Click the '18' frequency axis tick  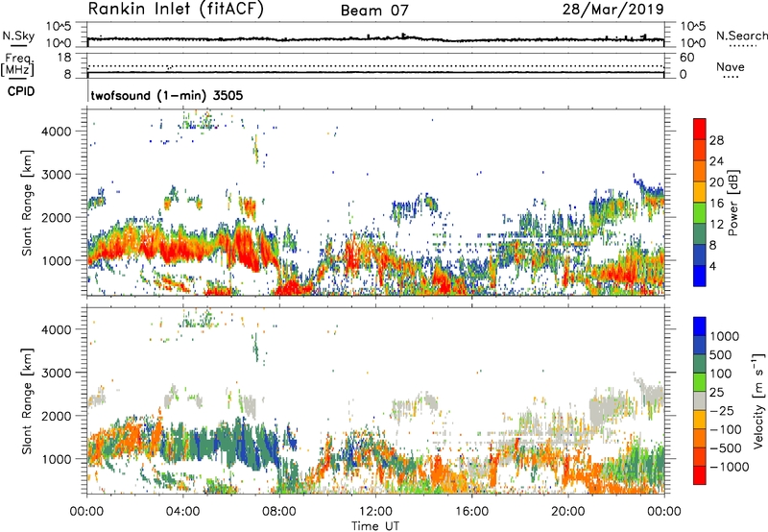64,58
